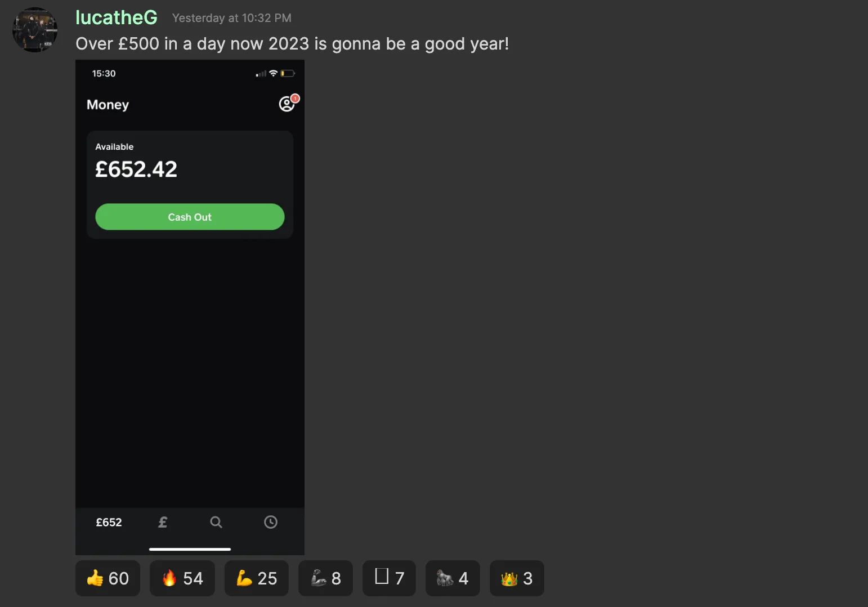
Task: Click the green Cash Out button
Action: 190,217
